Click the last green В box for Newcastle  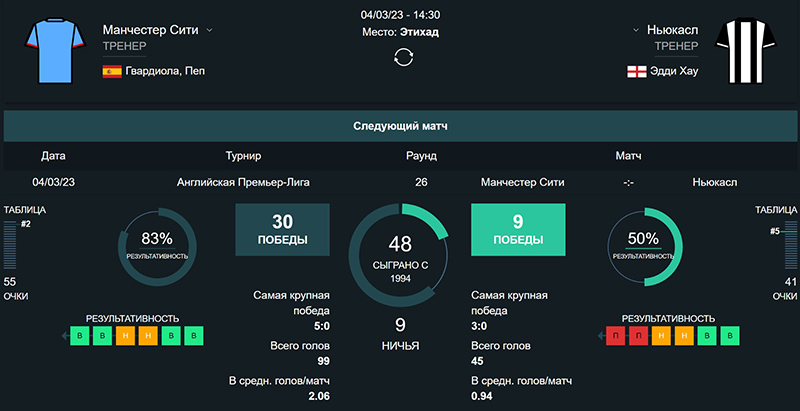(730, 336)
